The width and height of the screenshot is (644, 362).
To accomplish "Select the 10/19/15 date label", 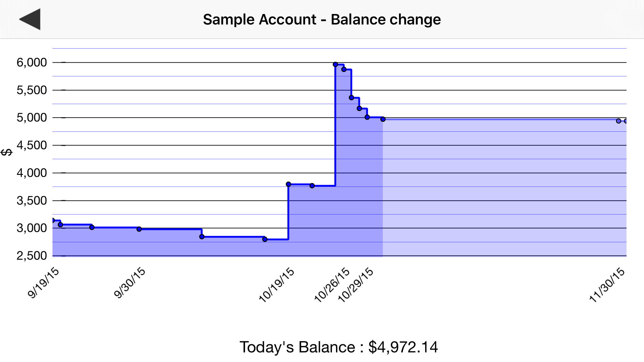I will click(x=276, y=285).
